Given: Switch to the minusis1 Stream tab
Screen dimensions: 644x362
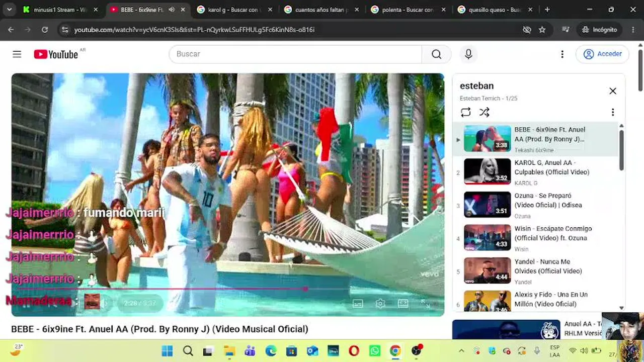Looking at the screenshot, I should 59,10.
